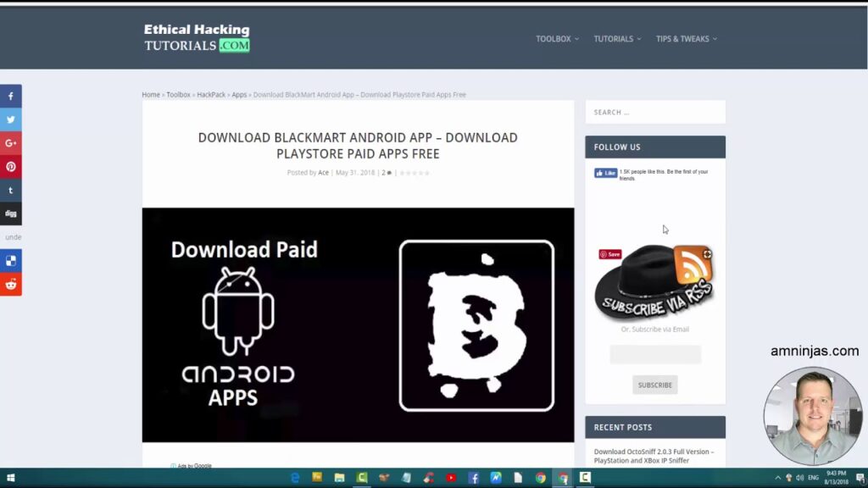Like the page with Facebook Like button
868x488 pixels.
click(x=605, y=173)
